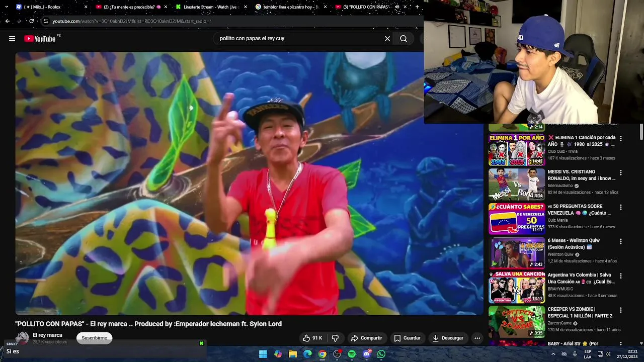Open the YouTube hamburger guide menu
The width and height of the screenshot is (644, 362).
(x=12, y=39)
